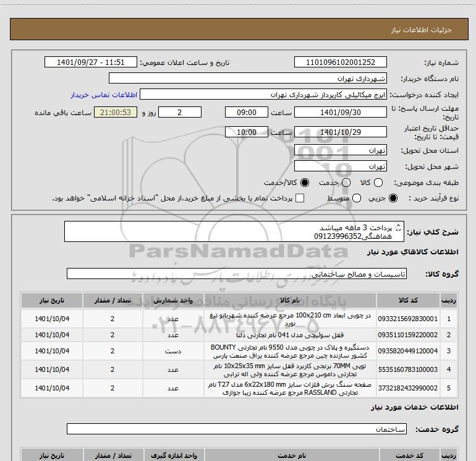Select the کالا radio button

(x=378, y=183)
